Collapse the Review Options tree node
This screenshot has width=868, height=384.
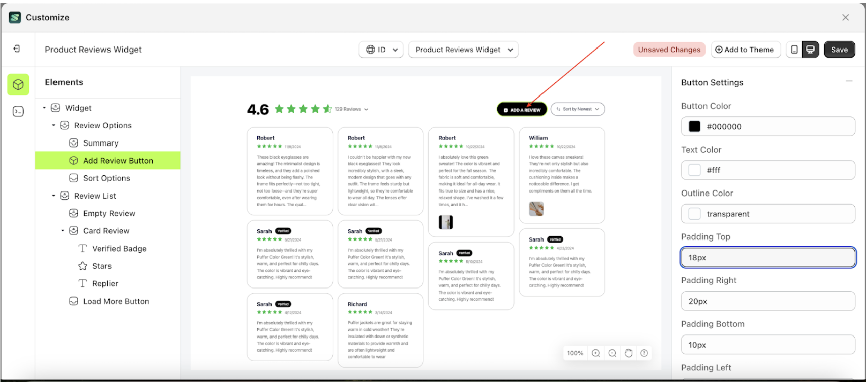coord(53,125)
